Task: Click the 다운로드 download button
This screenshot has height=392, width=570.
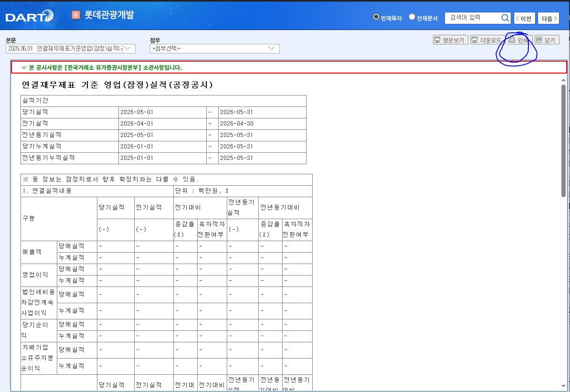Action: [487, 40]
